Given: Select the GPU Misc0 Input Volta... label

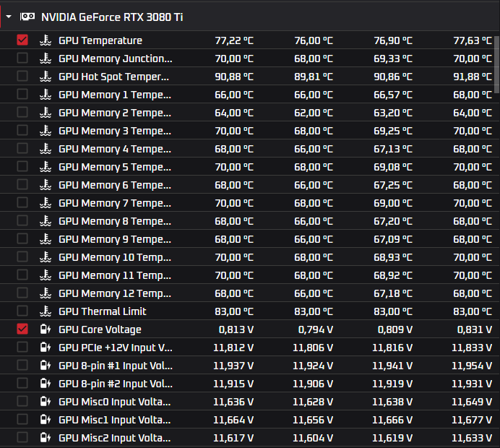Looking at the screenshot, I should pos(114,402).
